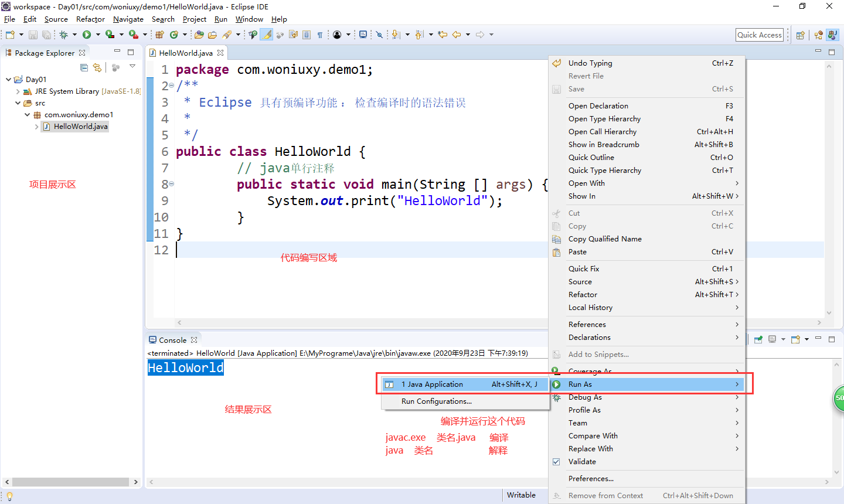Toggle Word Wrap toolbar icon
Image resolution: width=844 pixels, height=504 pixels.
coord(292,35)
